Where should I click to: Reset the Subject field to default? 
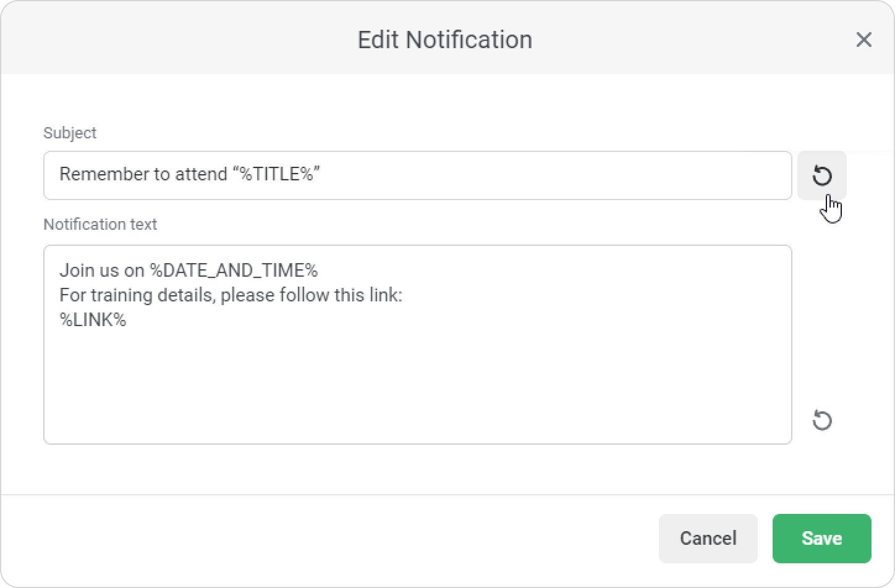[821, 176]
